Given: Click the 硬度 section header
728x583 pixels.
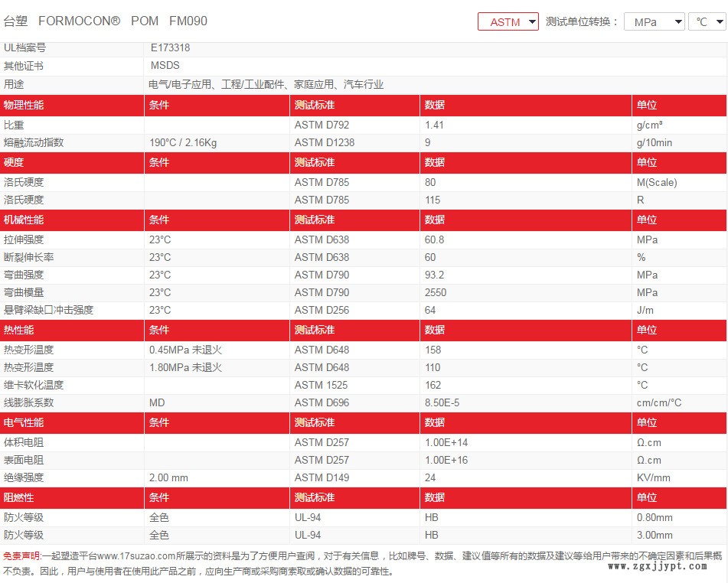Looking at the screenshot, I should click(14, 162).
